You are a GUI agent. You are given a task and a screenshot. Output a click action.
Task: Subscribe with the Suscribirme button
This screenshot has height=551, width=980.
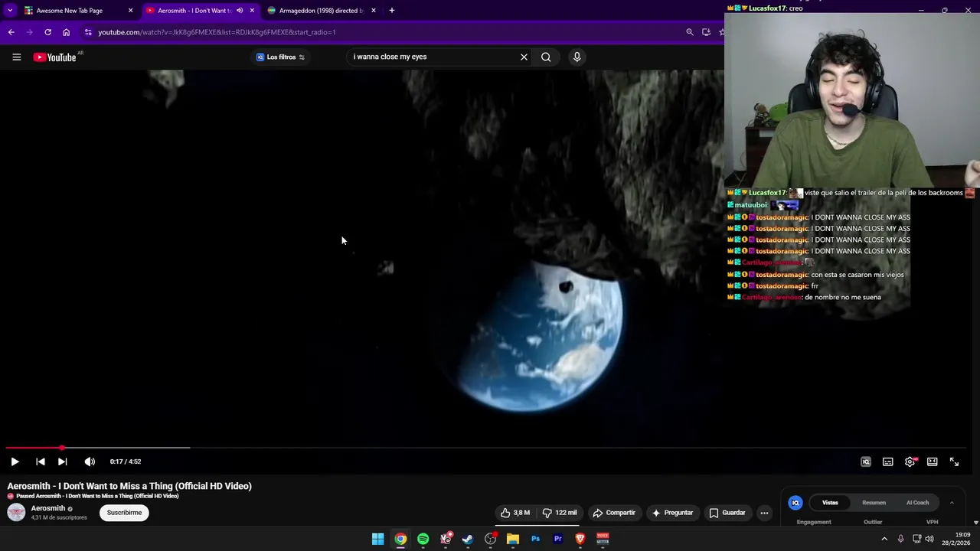[x=124, y=513]
